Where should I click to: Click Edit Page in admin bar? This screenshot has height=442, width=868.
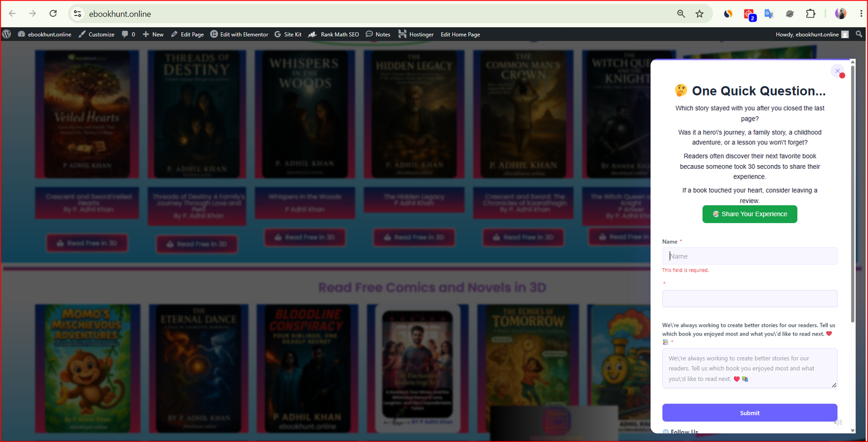(188, 34)
